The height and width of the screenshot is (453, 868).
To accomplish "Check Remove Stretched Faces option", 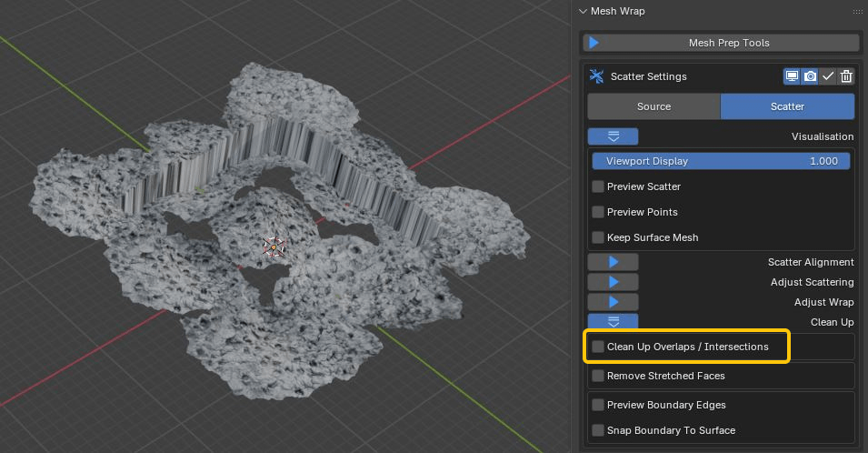I will (598, 376).
